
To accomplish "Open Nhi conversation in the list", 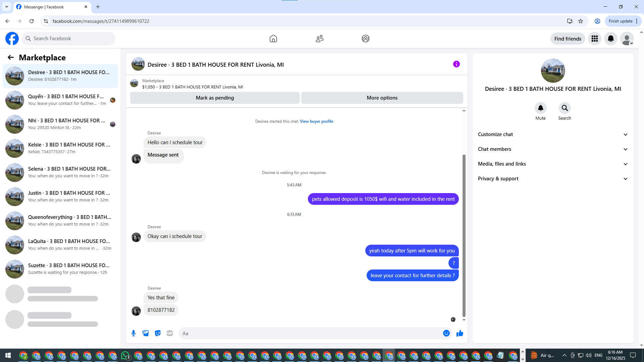I will point(60,124).
